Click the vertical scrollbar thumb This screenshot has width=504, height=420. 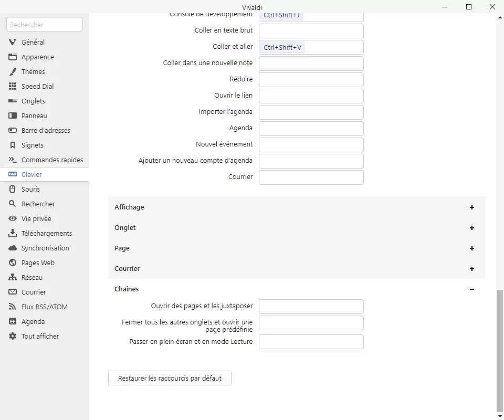coord(500,351)
